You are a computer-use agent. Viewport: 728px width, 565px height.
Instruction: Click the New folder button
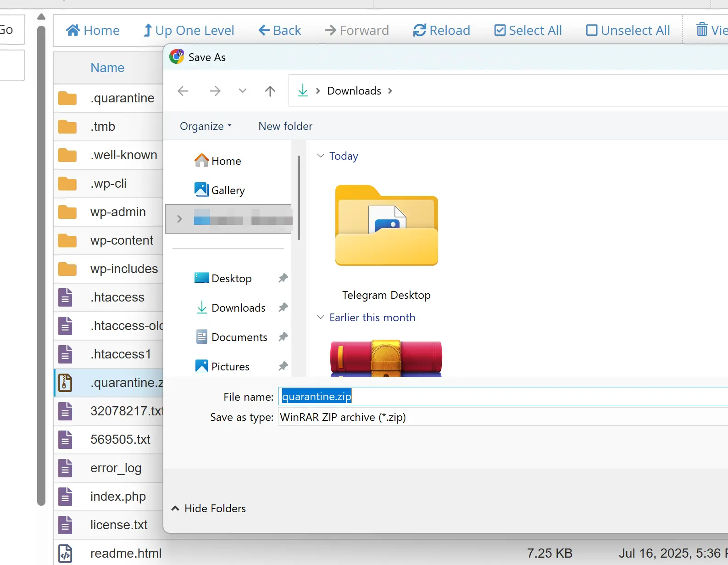[x=285, y=126]
